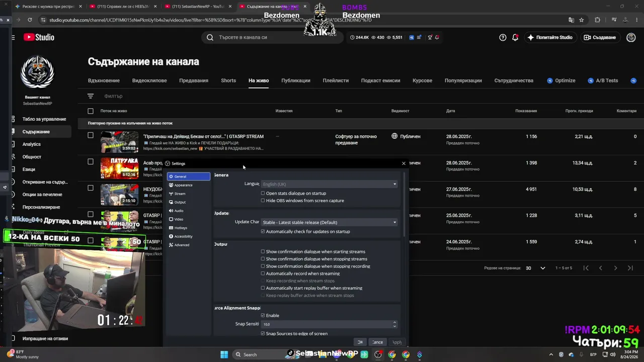This screenshot has height=362, width=644.
Task: Switch to Видеоклипове tab
Action: click(149, 80)
